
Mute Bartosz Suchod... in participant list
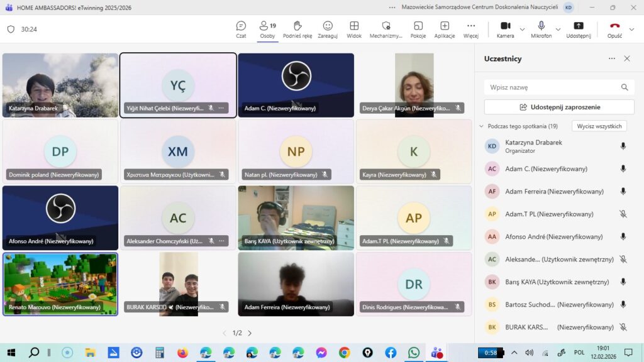[x=623, y=305]
